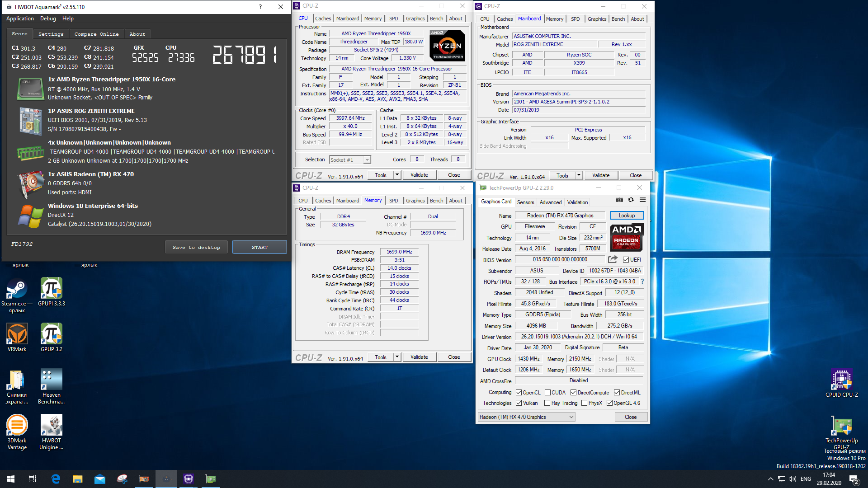Toggle PhysX checkbox
The height and width of the screenshot is (488, 868).
click(x=584, y=403)
